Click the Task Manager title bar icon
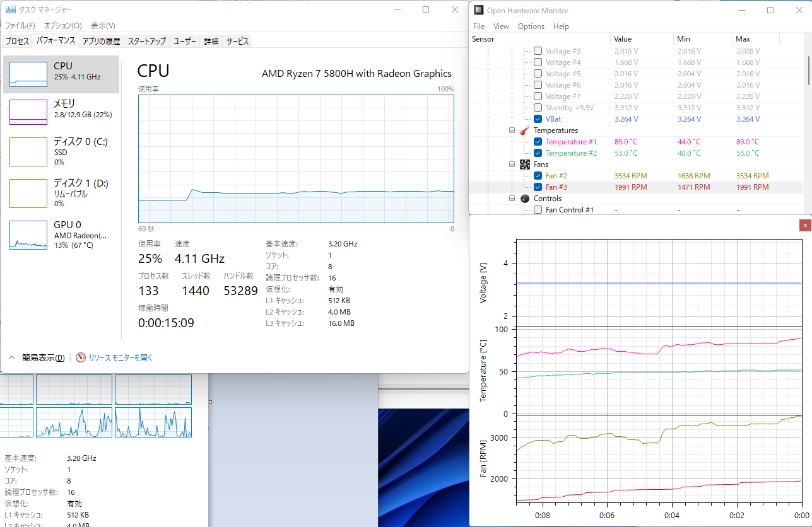 [11, 9]
